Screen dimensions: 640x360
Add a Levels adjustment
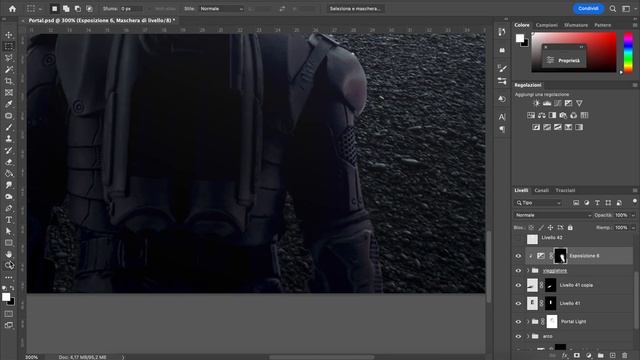pos(547,103)
